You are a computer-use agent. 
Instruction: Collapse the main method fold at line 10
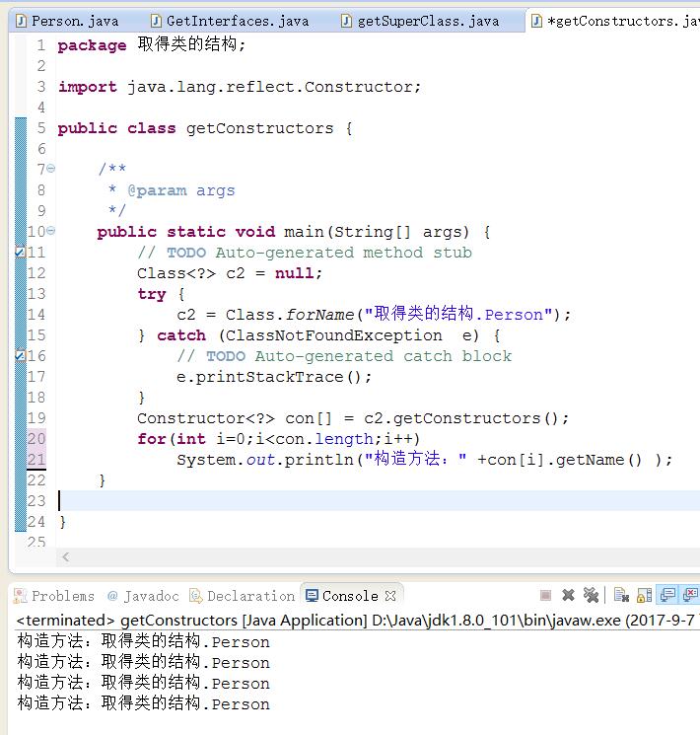(51, 230)
